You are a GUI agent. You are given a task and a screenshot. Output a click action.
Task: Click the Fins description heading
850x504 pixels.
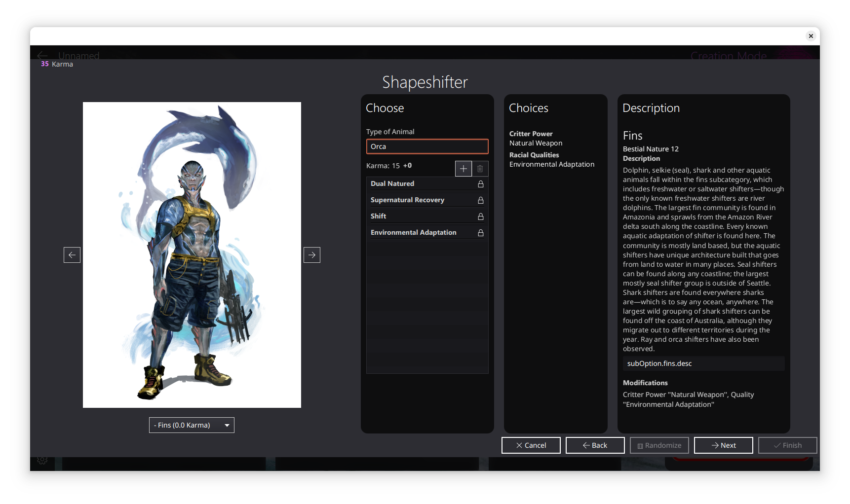pos(633,136)
